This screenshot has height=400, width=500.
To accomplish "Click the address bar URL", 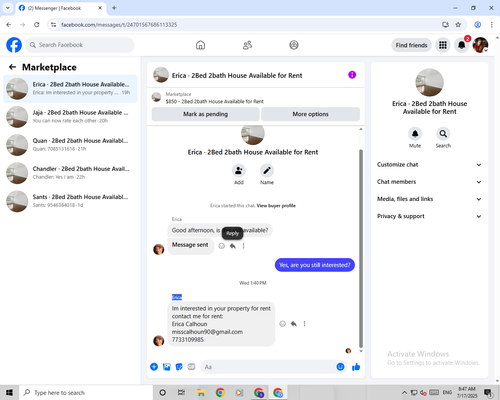I will coord(119,25).
